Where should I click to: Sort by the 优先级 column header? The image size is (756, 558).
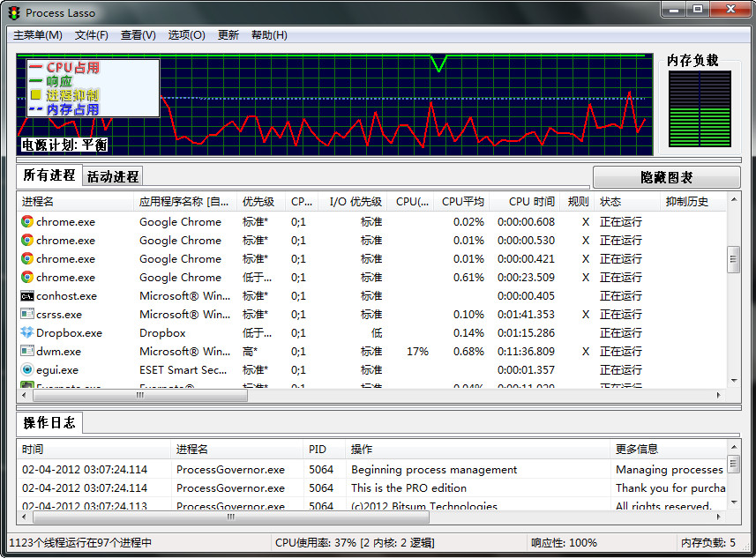coord(261,201)
